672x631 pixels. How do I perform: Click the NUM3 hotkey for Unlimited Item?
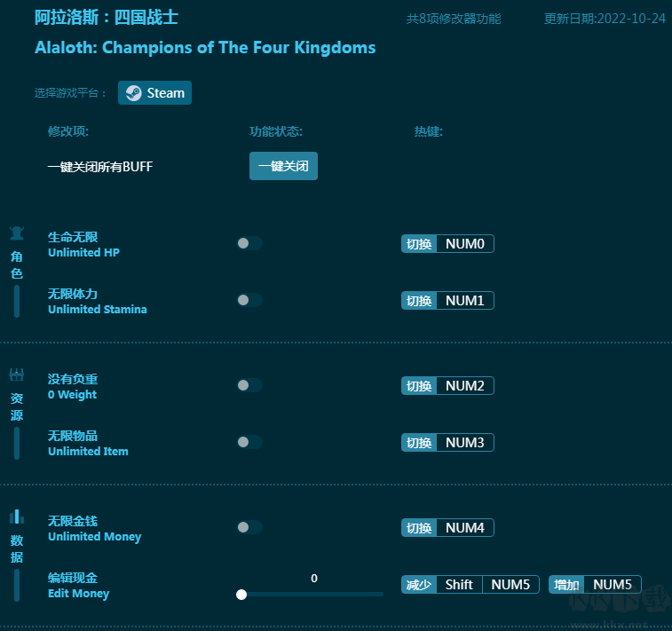point(464,443)
